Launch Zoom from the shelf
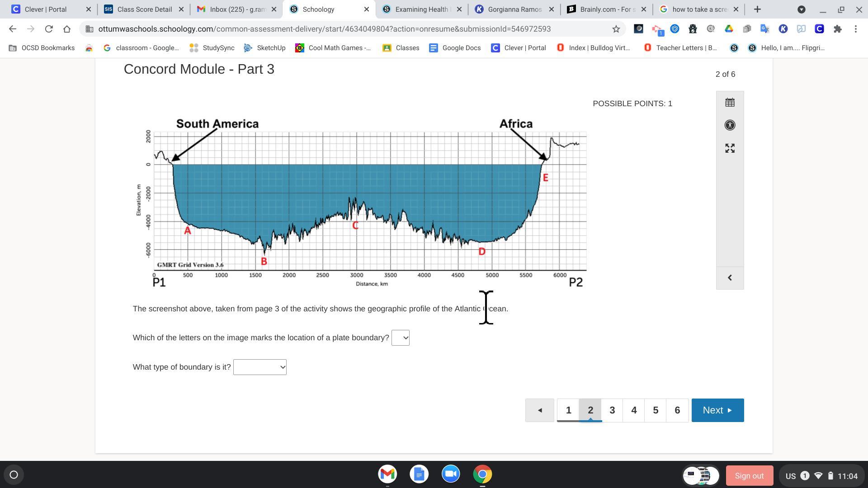The image size is (868, 488). (x=450, y=474)
